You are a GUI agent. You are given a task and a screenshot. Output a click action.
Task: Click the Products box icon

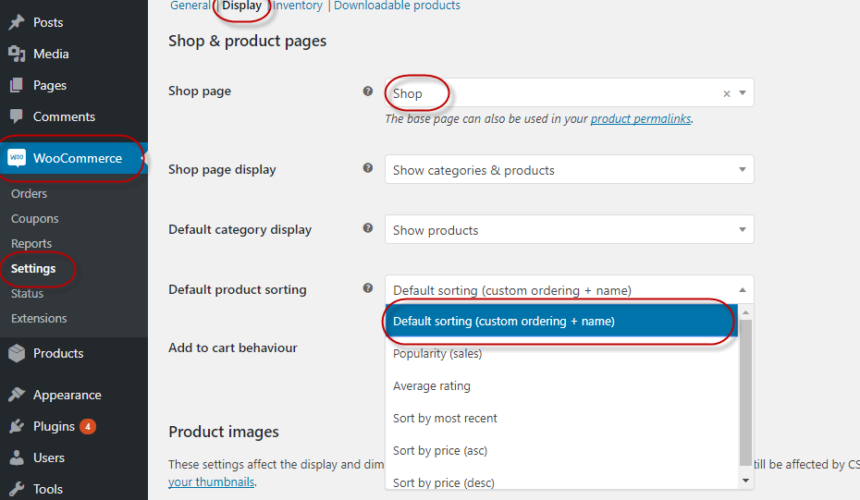16,353
